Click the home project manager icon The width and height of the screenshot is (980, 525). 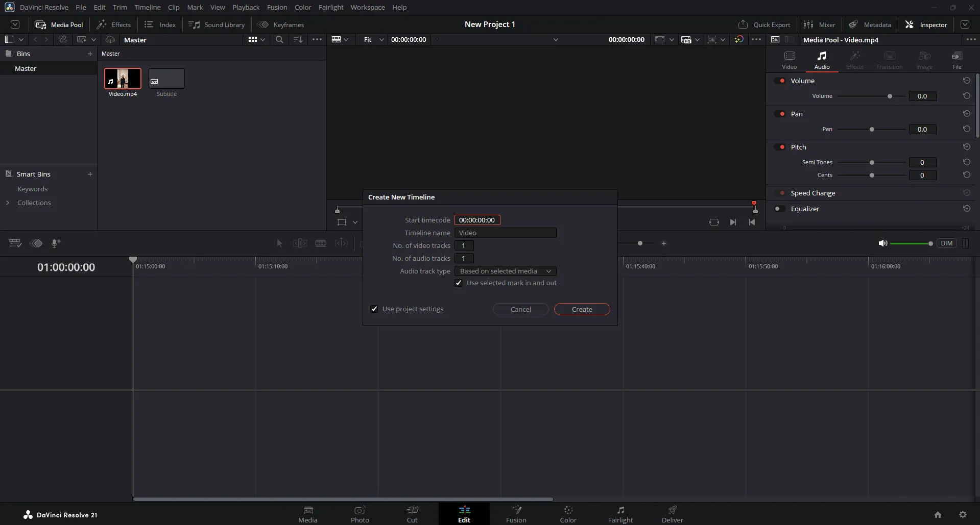(x=938, y=515)
